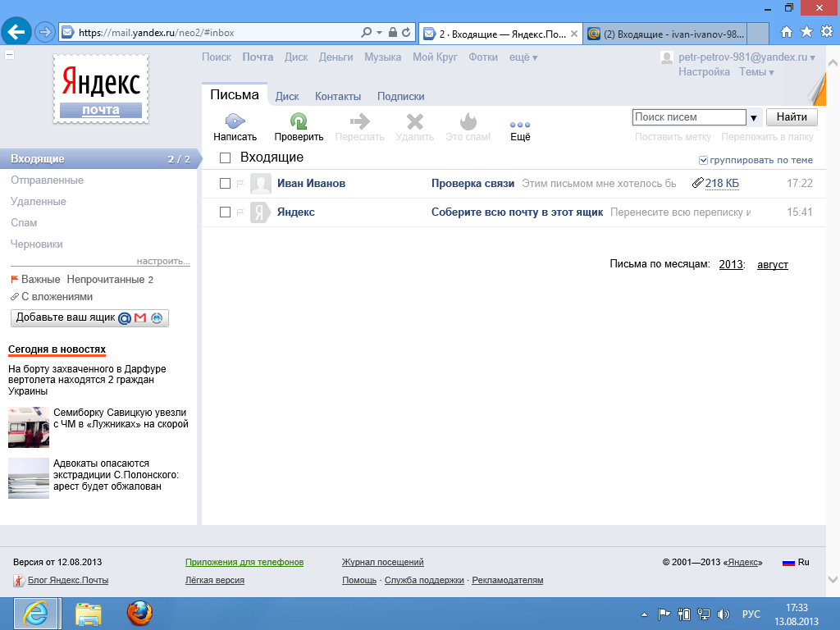840x630 pixels.
Task: Open File Explorer from taskbar
Action: point(89,614)
